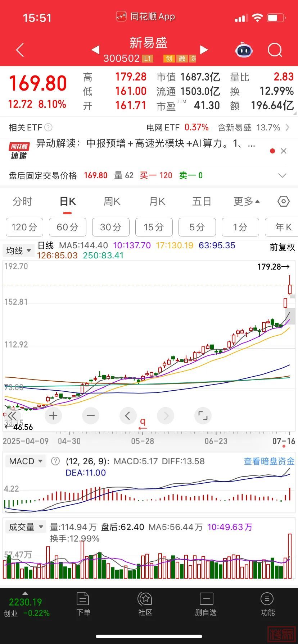Switch to the 周K tab
Image resolution: width=298 pixels, height=644 pixels.
click(112, 202)
